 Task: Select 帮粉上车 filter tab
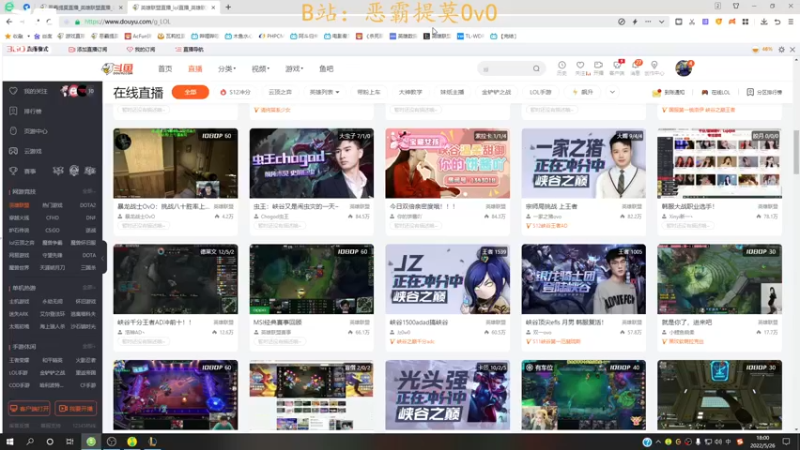click(x=368, y=92)
